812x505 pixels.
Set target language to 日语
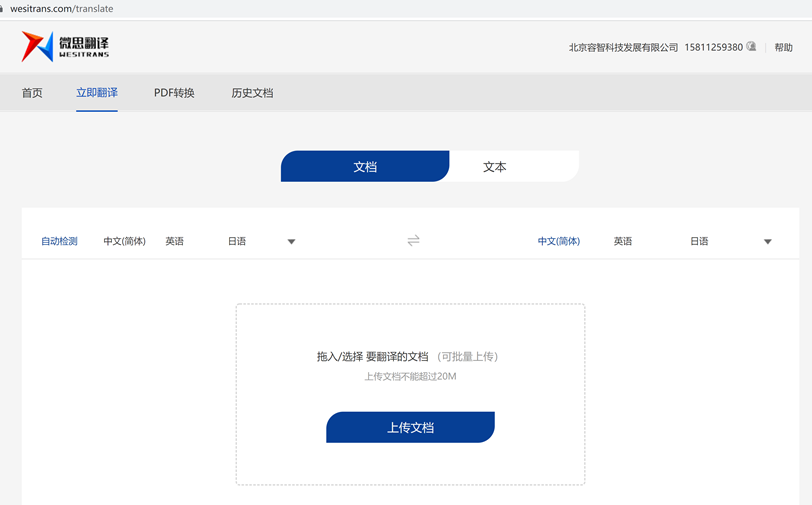click(x=699, y=242)
